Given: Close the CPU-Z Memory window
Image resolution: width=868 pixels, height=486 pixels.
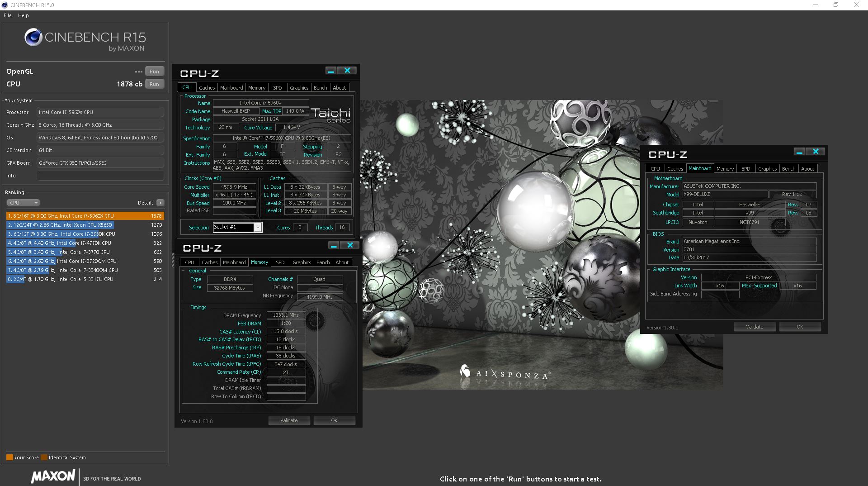Looking at the screenshot, I should [x=350, y=245].
